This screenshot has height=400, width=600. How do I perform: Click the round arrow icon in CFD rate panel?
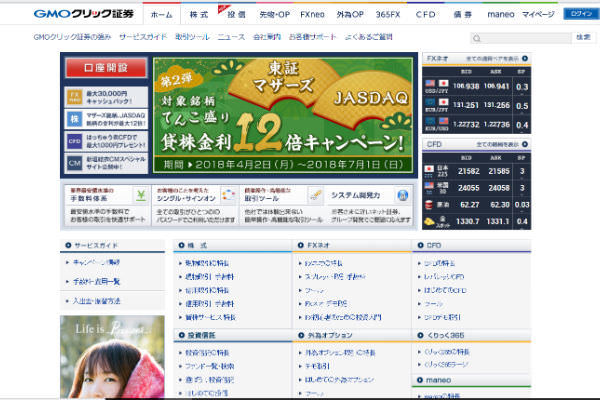click(525, 144)
